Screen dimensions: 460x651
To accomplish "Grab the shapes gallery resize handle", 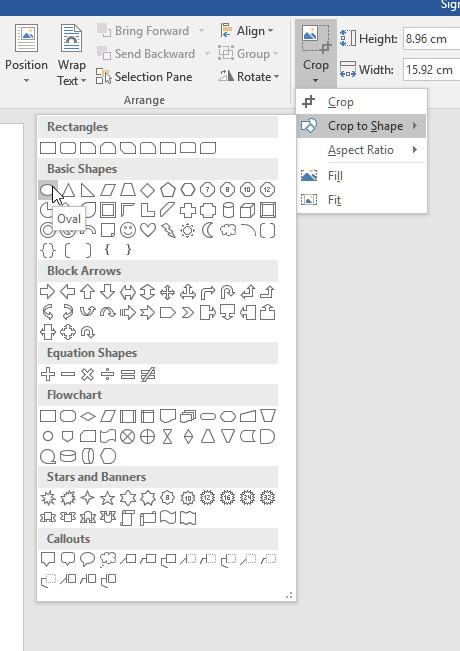I will tap(289, 596).
